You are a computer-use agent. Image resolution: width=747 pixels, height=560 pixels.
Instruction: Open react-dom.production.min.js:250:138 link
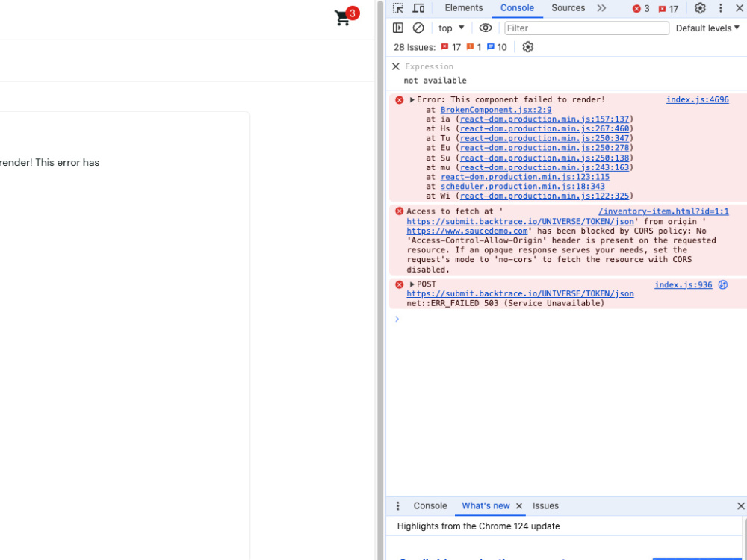[x=545, y=158]
